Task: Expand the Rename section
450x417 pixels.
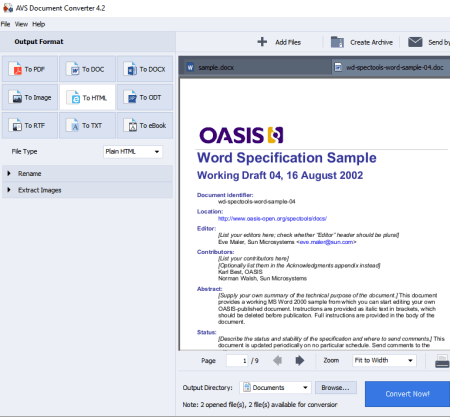Action: tap(87, 173)
